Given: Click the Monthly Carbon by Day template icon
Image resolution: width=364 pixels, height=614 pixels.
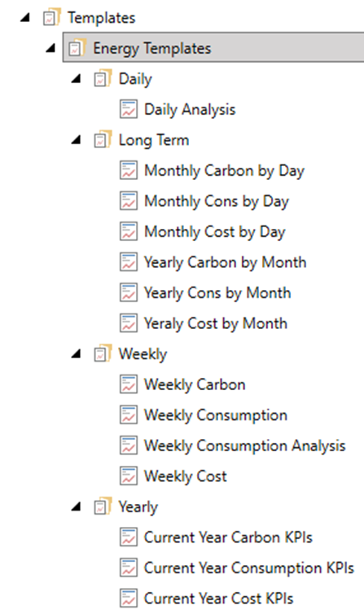Looking at the screenshot, I should click(x=129, y=170).
